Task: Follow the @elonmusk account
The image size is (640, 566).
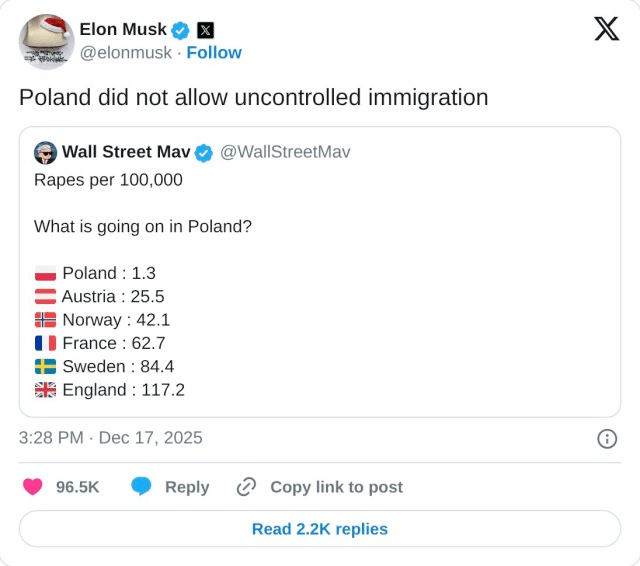Action: tap(213, 52)
